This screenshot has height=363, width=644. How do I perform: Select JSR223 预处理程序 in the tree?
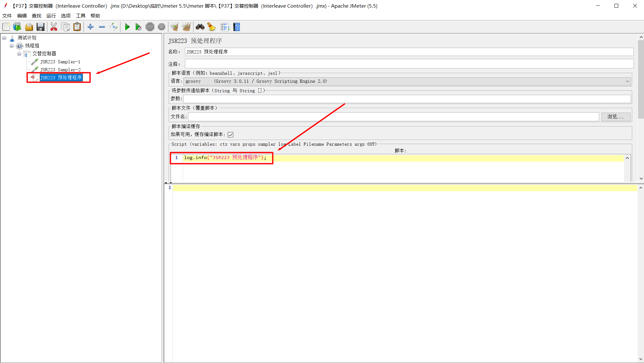[61, 78]
